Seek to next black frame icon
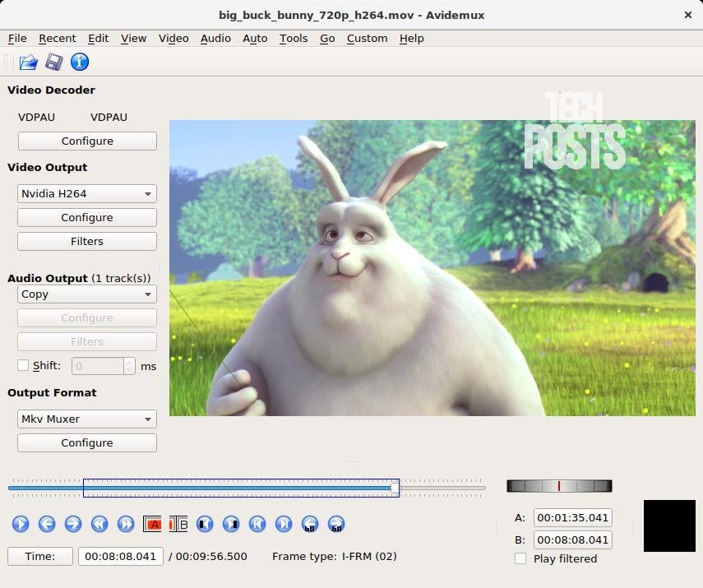 [x=231, y=524]
